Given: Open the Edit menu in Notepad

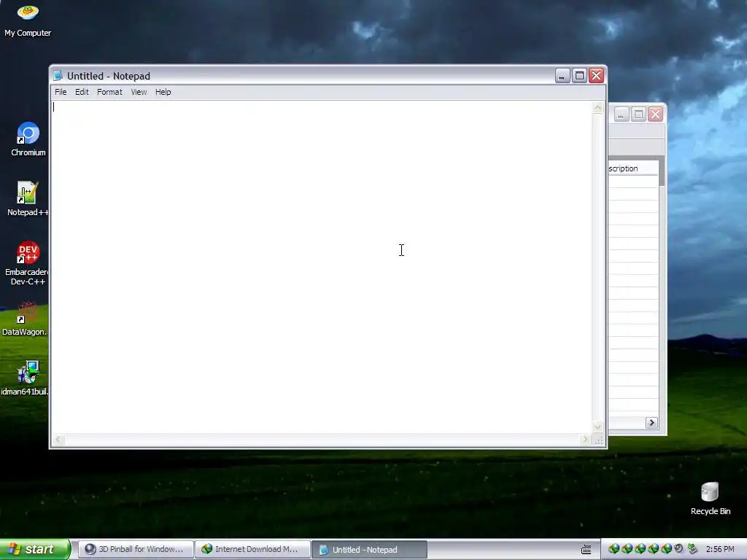Looking at the screenshot, I should [82, 92].
